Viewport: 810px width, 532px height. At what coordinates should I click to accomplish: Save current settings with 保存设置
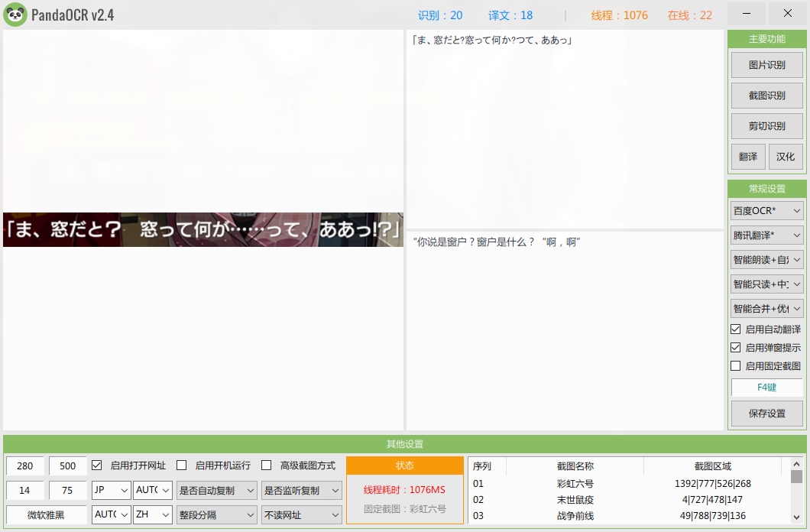tap(766, 414)
